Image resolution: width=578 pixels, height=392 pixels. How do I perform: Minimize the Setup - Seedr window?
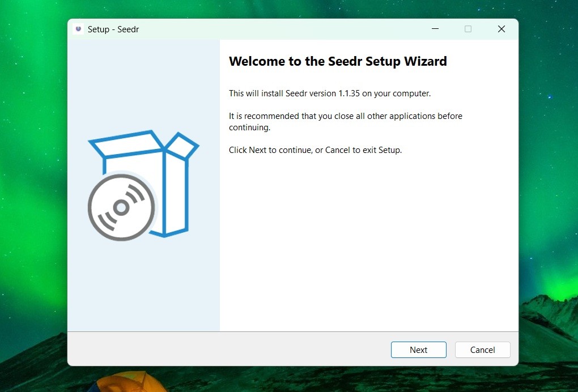pyautogui.click(x=435, y=29)
